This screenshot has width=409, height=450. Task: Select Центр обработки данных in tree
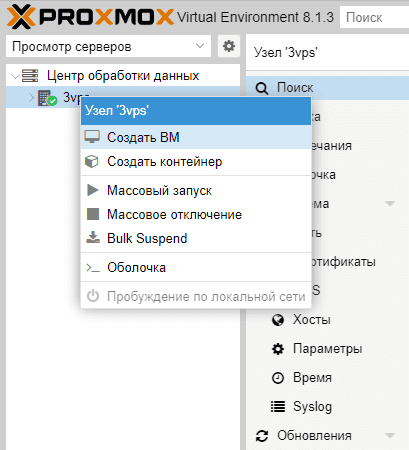pos(123,76)
